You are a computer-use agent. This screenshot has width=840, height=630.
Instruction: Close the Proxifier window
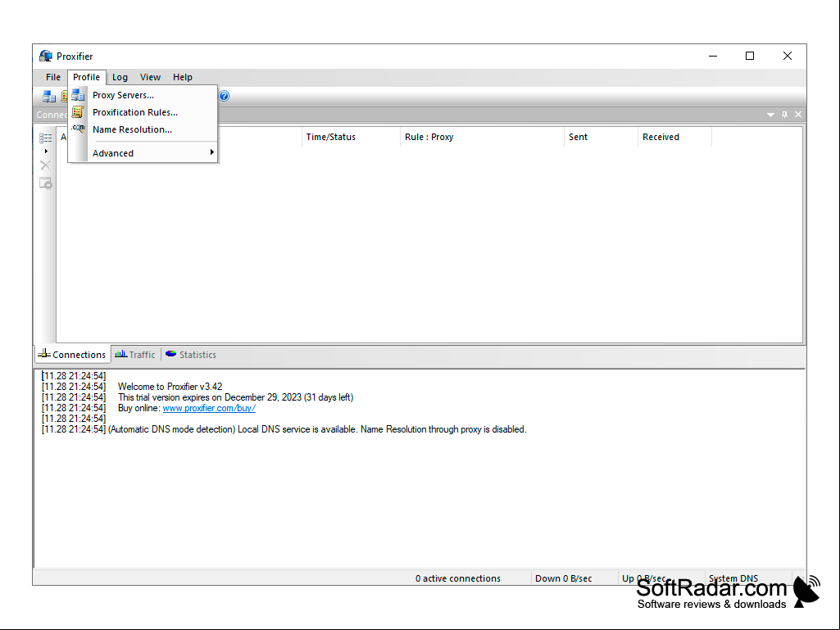(788, 56)
